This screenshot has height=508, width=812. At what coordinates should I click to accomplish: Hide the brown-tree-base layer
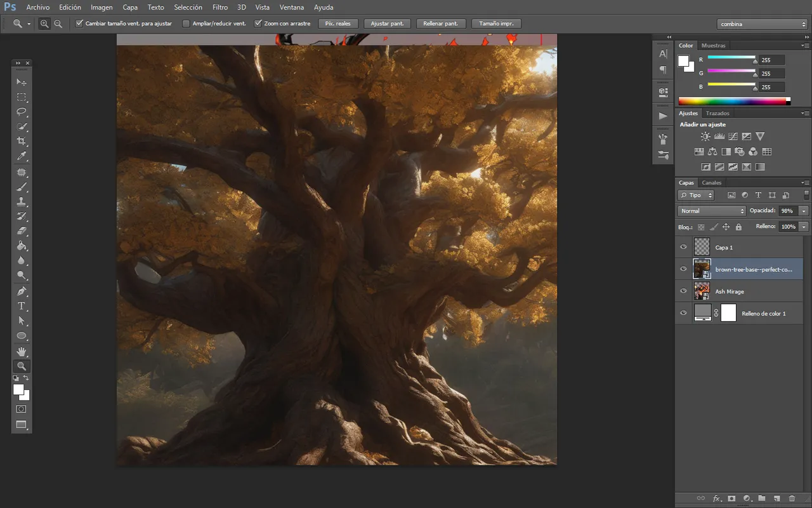683,269
